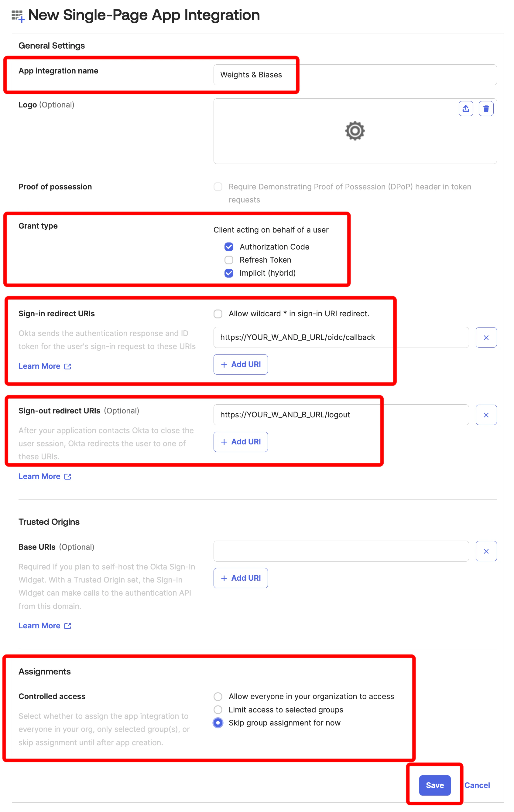Viewport: 514px width, 812px height.
Task: Select Limit access to selected groups
Action: click(218, 710)
